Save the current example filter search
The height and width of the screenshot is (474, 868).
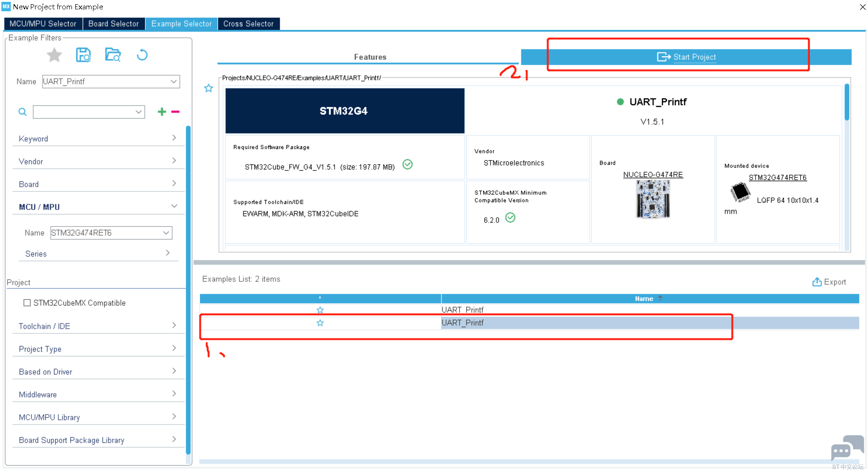(x=83, y=55)
